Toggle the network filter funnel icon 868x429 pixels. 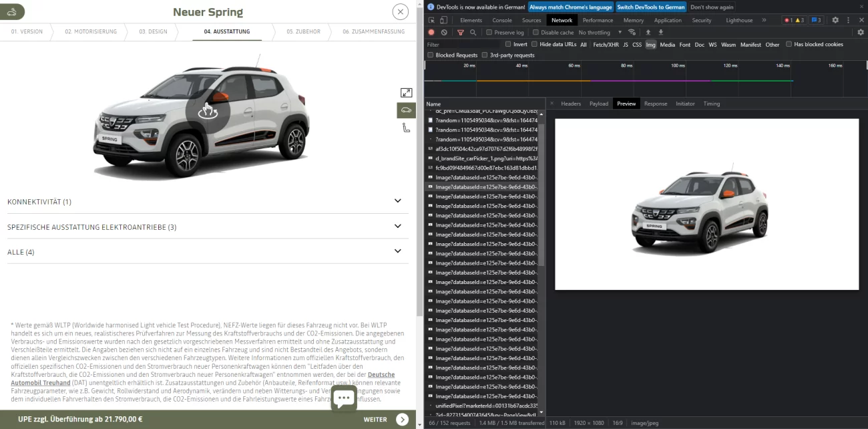coord(460,32)
